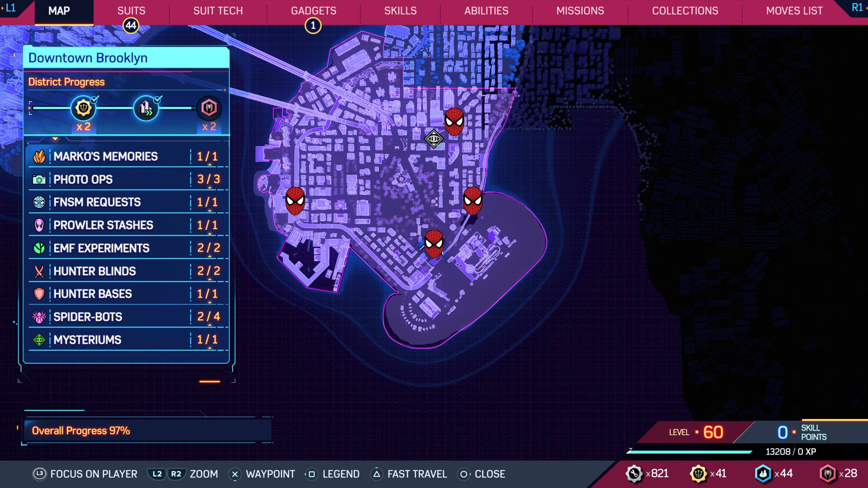Viewport: 868px width, 488px height.
Task: Click the Mysterium eye marker on the map
Action: click(x=434, y=139)
